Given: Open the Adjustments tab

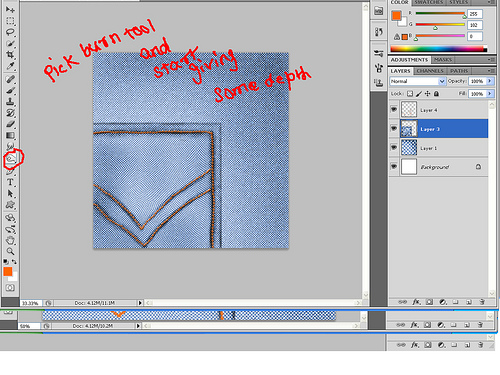Looking at the screenshot, I should pos(409,60).
